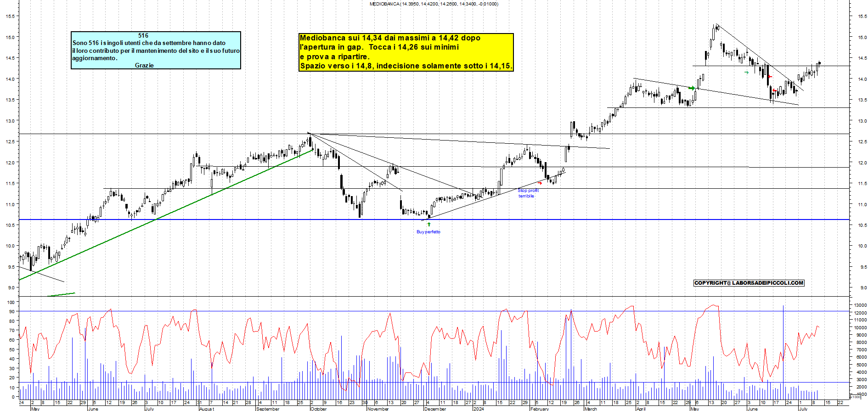
Task: Click the COPYRIGHT@LABORSADEIPICCOLI.COM label
Action: [x=749, y=283]
